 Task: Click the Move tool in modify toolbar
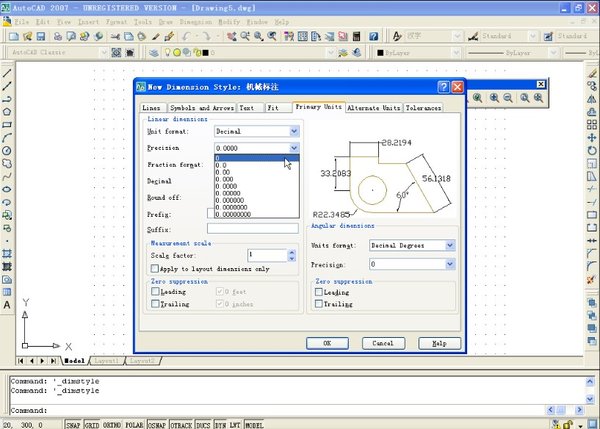pos(593,137)
